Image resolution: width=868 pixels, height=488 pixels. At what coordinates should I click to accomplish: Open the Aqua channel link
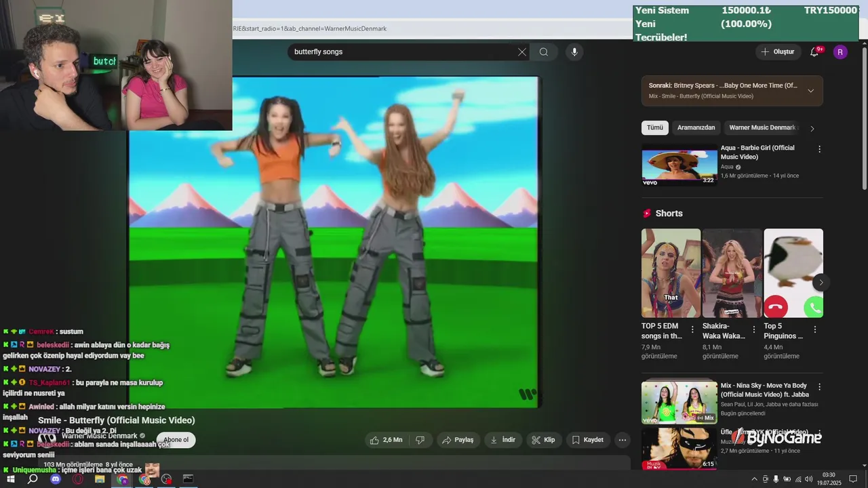(727, 167)
